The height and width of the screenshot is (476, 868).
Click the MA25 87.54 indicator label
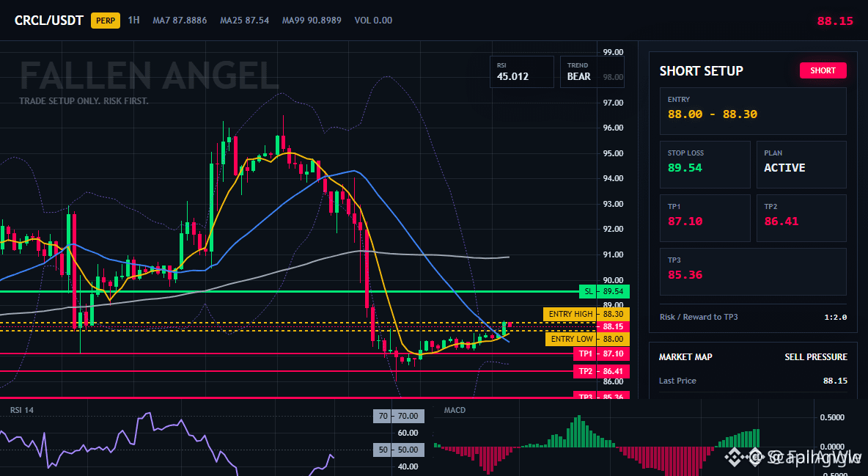click(x=245, y=20)
